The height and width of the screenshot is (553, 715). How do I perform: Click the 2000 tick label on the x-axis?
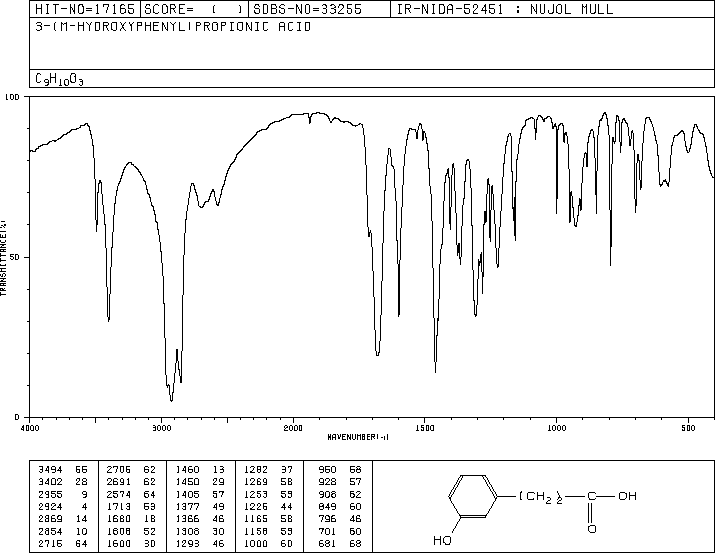[293, 428]
